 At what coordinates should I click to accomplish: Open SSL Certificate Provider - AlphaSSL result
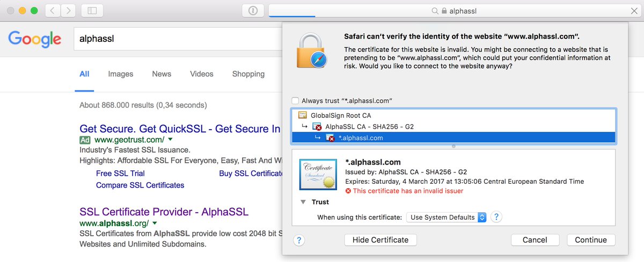tap(164, 212)
